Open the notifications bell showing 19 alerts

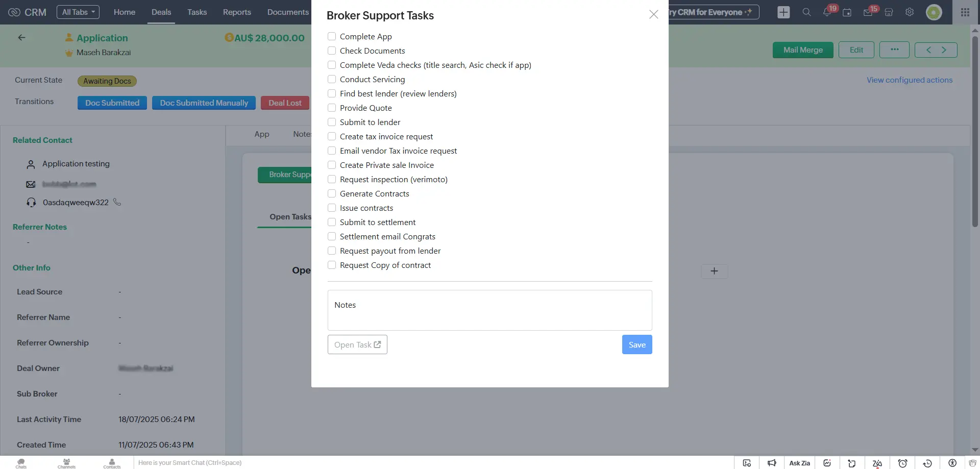pyautogui.click(x=827, y=12)
